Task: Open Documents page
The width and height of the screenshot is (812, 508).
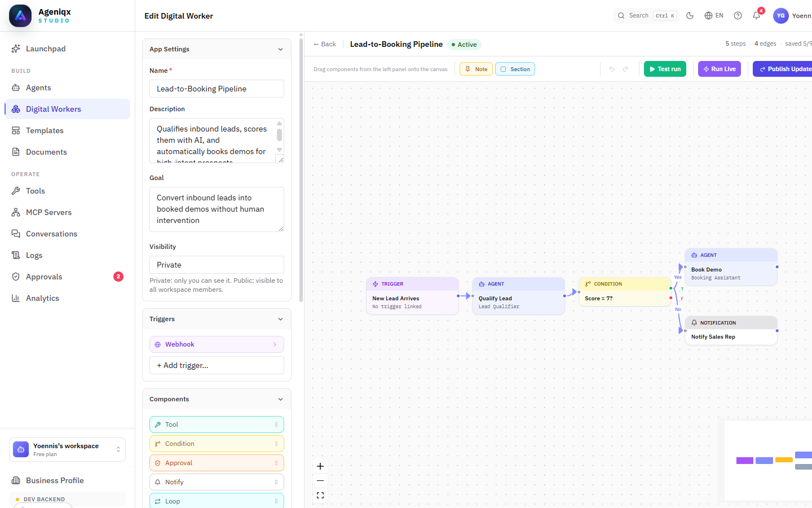Action: [x=67, y=152]
